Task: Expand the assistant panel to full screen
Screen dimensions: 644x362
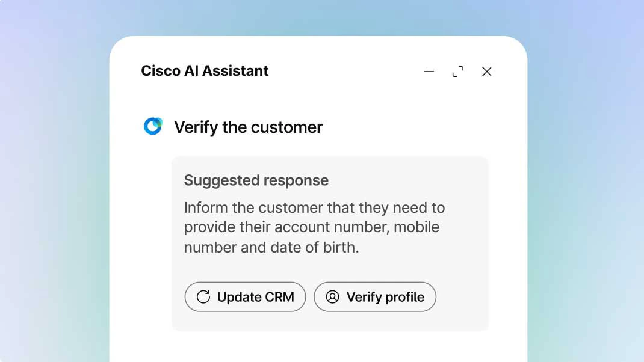Action: point(458,72)
